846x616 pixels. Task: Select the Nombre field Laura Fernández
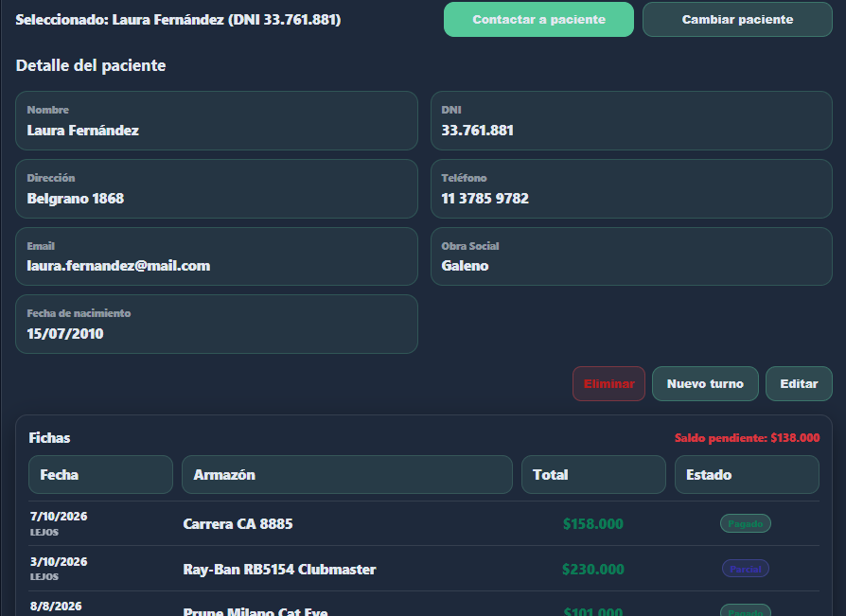tap(217, 121)
